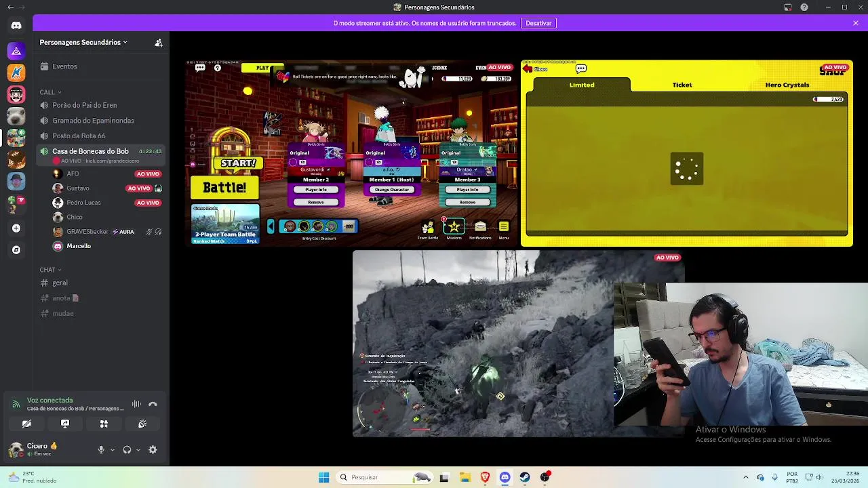Select user Gustavo in voice list
Screen dimensions: 868x488
[107, 188]
